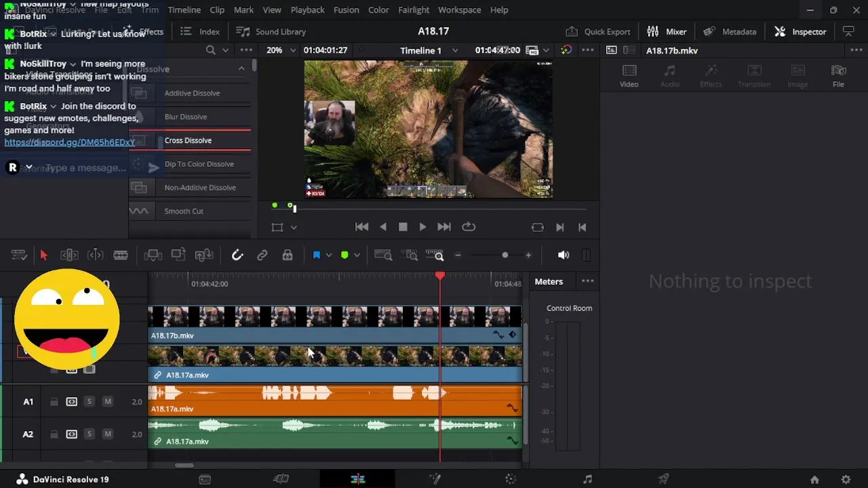Toggle the Inspector panel

click(801, 31)
